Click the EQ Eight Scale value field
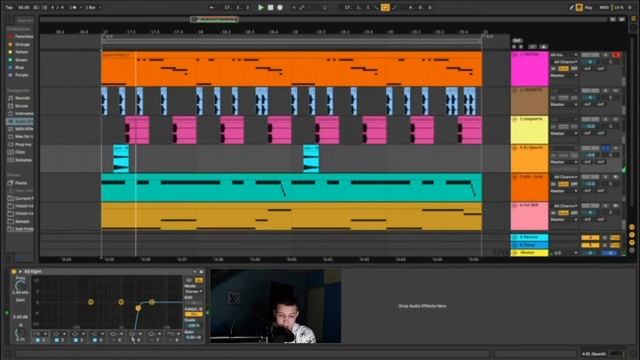The image size is (640, 360). [193, 326]
